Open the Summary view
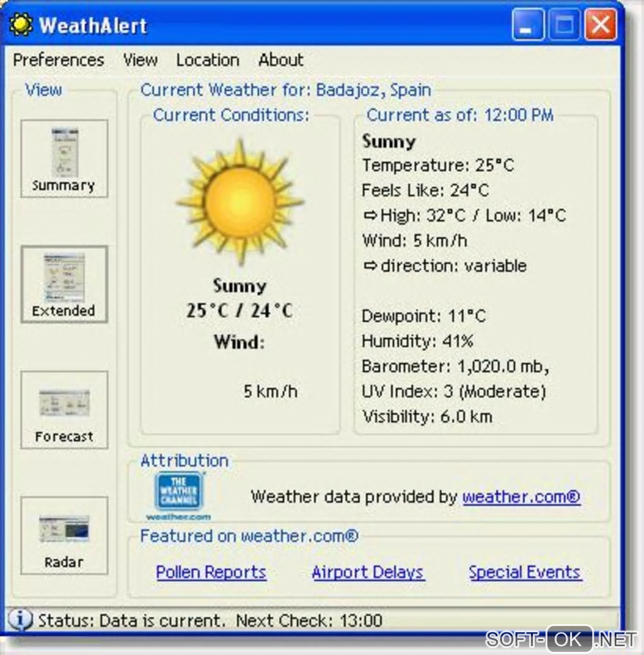The height and width of the screenshot is (655, 644). pos(64,159)
